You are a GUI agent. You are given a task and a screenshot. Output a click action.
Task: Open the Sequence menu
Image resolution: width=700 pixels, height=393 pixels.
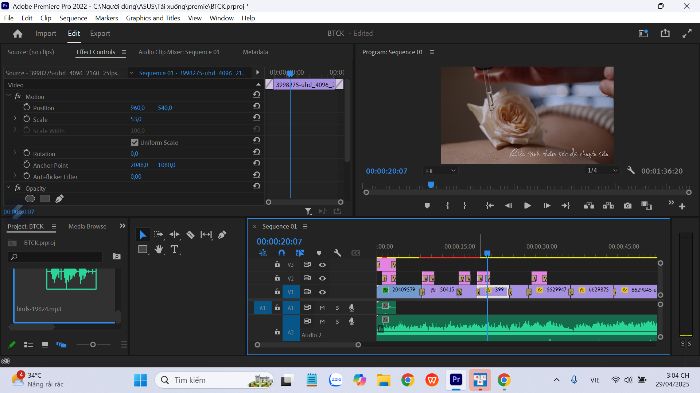73,18
